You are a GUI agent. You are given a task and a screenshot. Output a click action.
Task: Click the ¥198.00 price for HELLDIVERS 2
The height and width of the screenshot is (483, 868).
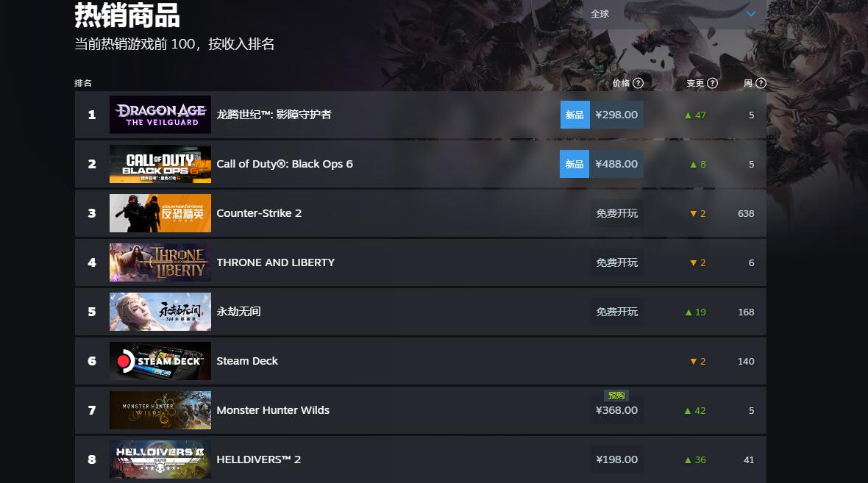click(x=616, y=459)
